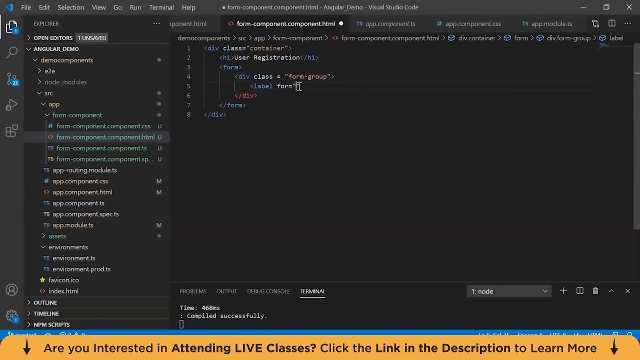Kill terminal with trash icon

click(596, 291)
